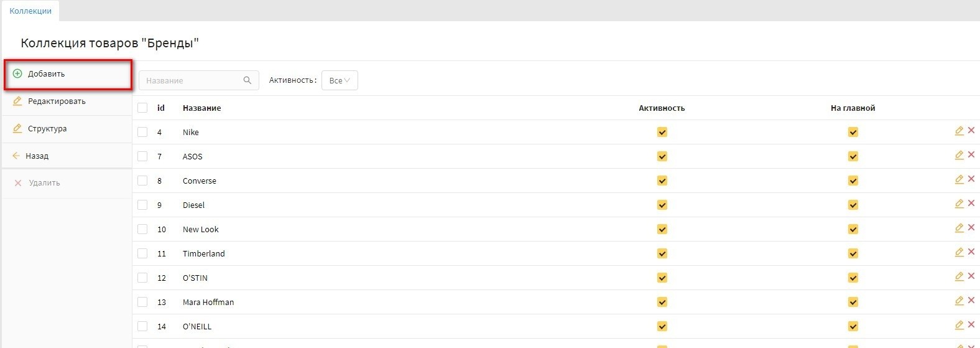Toggle На главной checkbox for O'NEILL
The image size is (980, 348).
tap(853, 326)
